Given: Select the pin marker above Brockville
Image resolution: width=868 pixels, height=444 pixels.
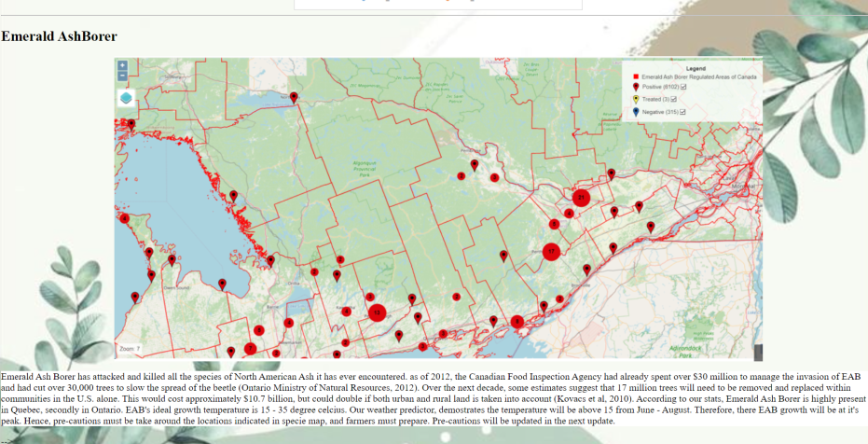Looking at the screenshot, I should click(x=586, y=270).
